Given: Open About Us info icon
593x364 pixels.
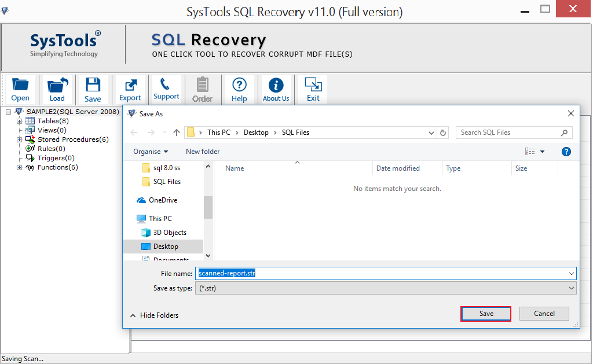Looking at the screenshot, I should (276, 90).
